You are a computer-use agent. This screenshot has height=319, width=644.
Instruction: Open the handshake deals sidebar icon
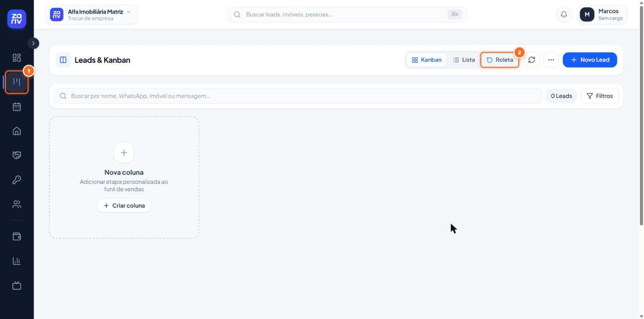[x=17, y=155]
